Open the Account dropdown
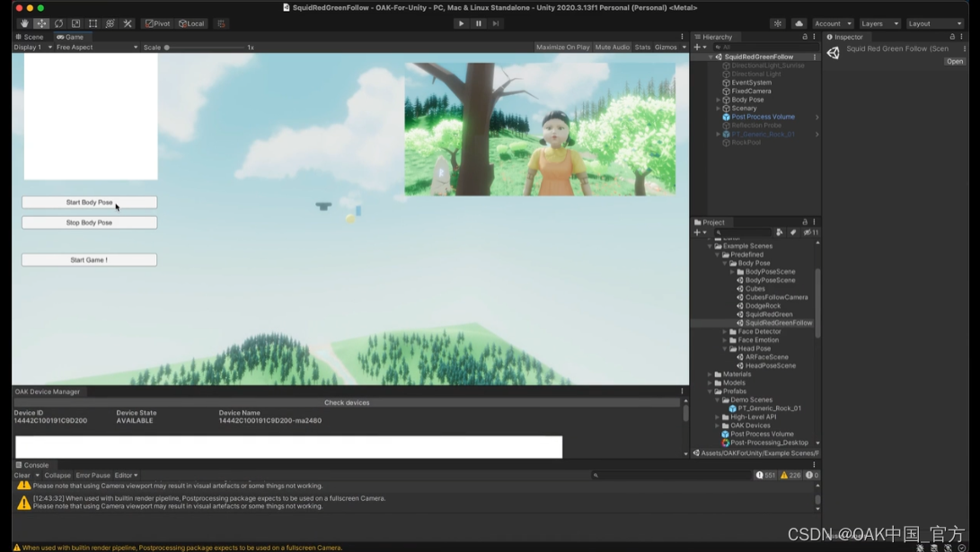Image resolution: width=980 pixels, height=552 pixels. pos(833,23)
